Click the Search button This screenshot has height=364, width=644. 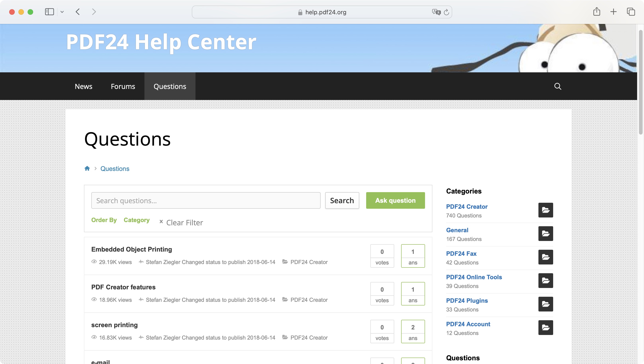point(342,200)
